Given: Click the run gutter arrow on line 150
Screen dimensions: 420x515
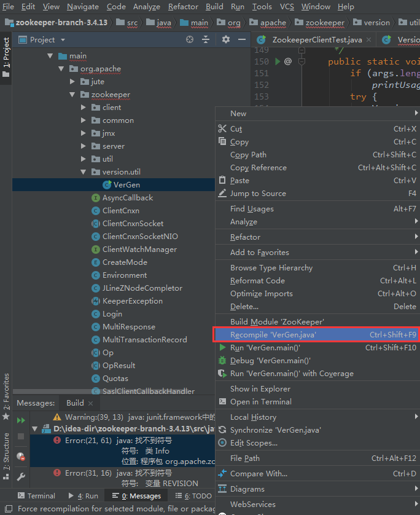Looking at the screenshot, I should tap(278, 61).
